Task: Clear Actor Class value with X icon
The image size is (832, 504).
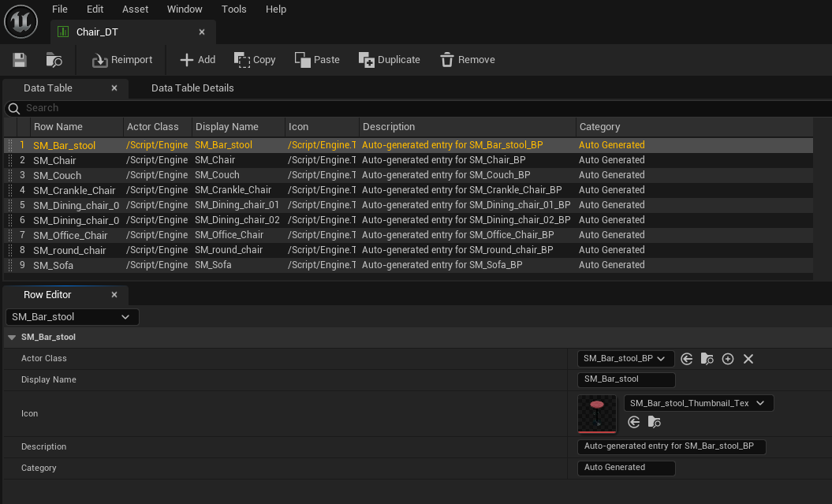Action: point(748,359)
